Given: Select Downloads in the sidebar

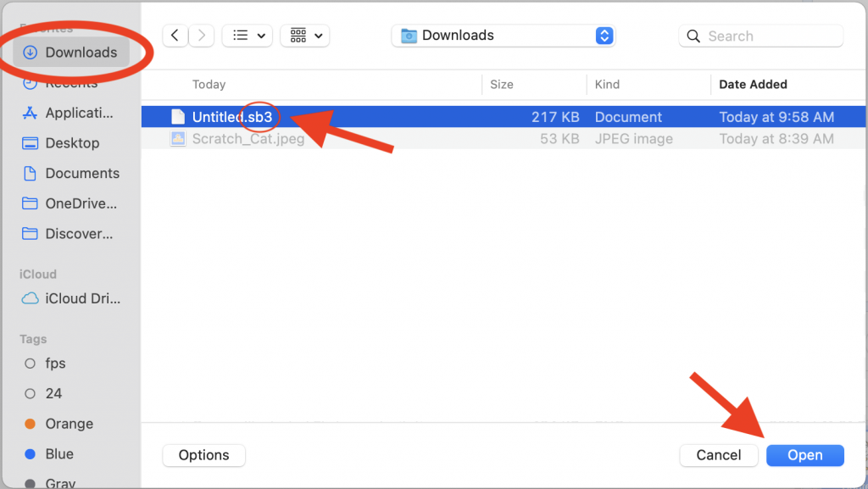Looking at the screenshot, I should 81,53.
